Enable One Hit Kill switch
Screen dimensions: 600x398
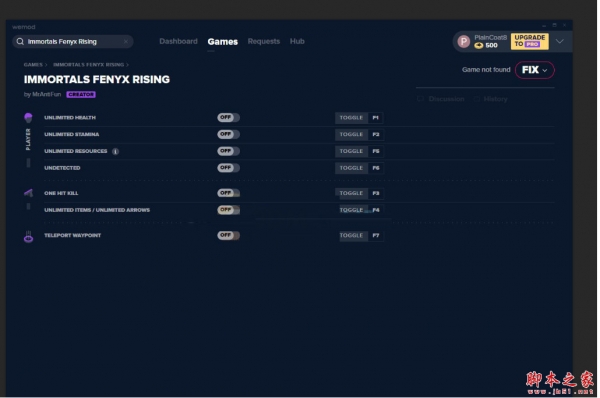(228, 193)
